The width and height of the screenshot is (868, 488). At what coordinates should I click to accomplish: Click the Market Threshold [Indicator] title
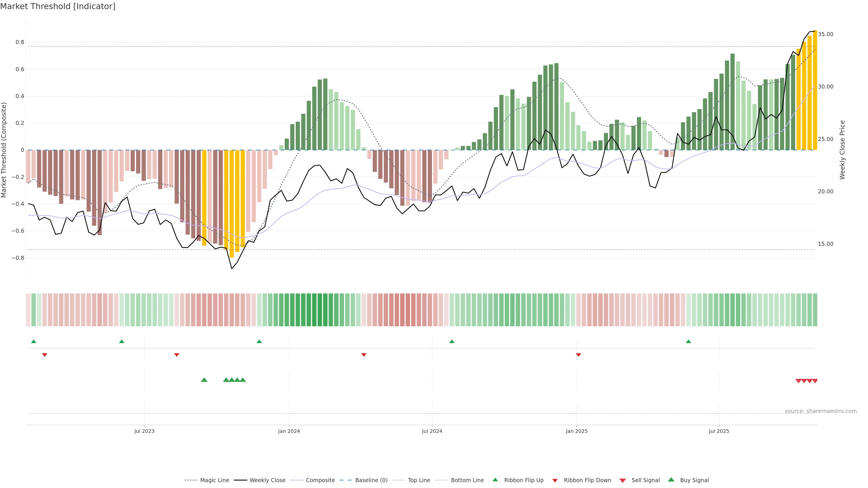58,6
